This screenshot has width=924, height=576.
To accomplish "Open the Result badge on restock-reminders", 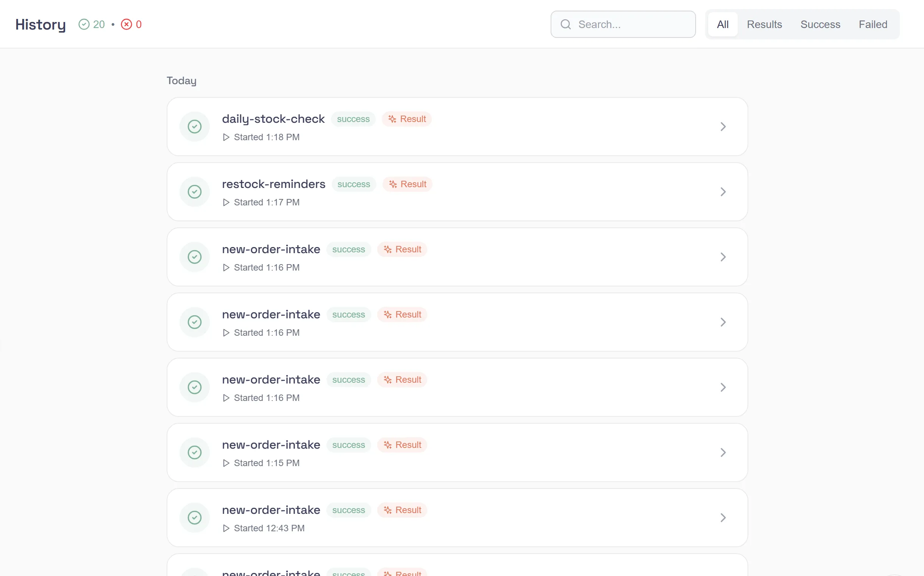I will (x=407, y=184).
